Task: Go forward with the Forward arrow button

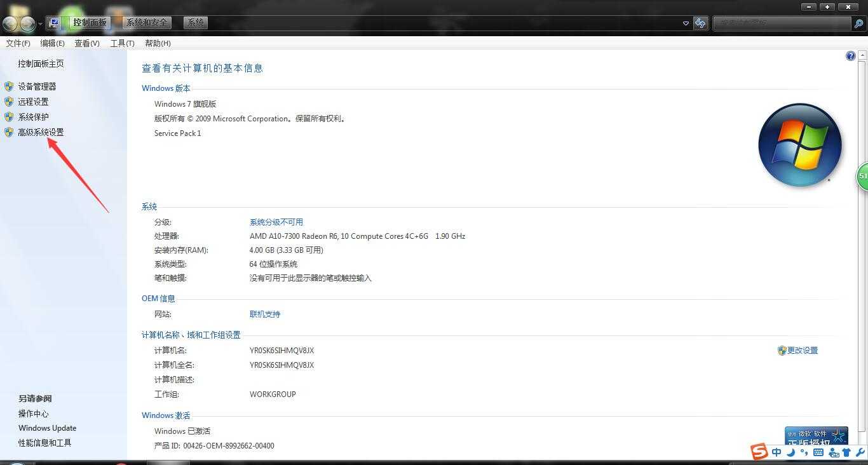Action: pos(27,24)
